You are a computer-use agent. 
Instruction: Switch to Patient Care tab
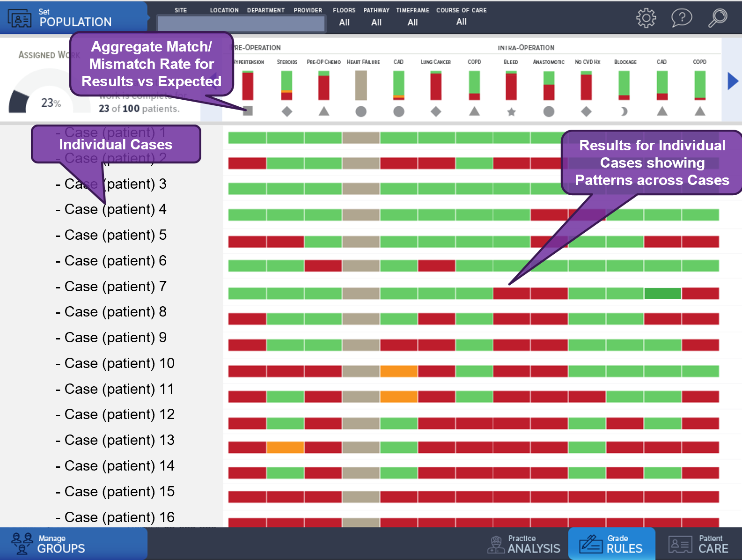[x=699, y=544]
